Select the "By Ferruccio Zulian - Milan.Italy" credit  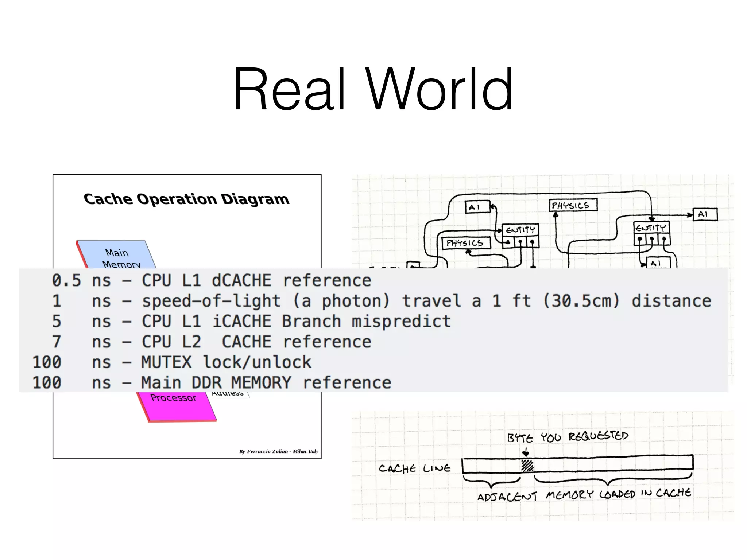point(279,451)
